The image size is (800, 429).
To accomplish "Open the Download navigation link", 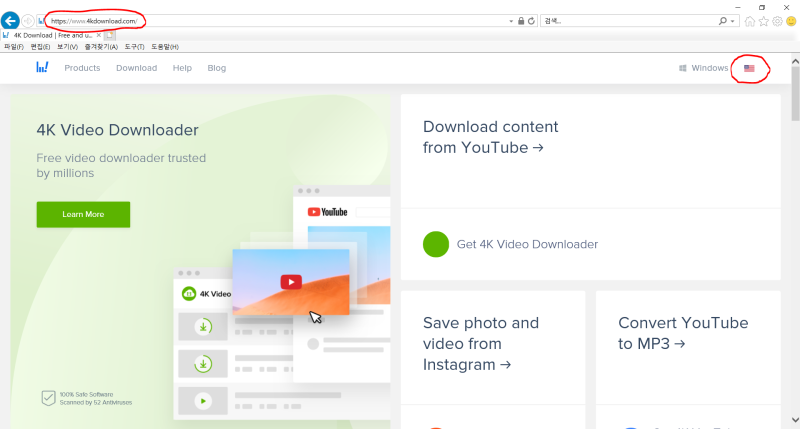I will [x=136, y=68].
